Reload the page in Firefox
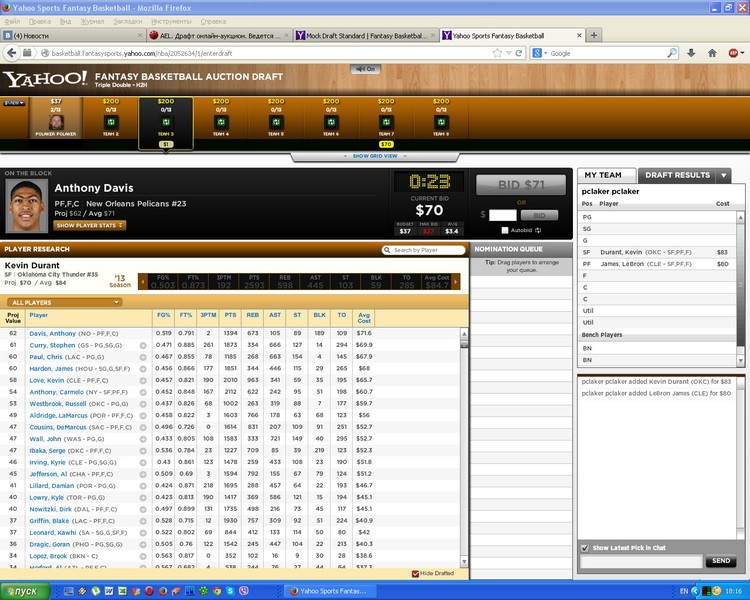 click(518, 53)
